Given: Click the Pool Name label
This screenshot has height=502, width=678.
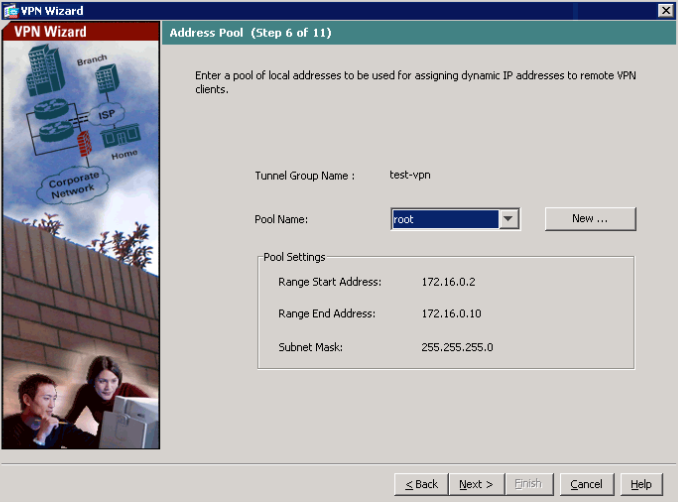Looking at the screenshot, I should click(281, 219).
